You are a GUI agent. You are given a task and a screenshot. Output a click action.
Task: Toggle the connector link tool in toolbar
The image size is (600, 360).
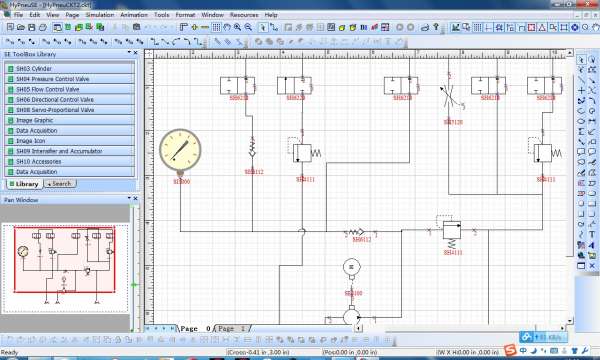click(x=274, y=27)
